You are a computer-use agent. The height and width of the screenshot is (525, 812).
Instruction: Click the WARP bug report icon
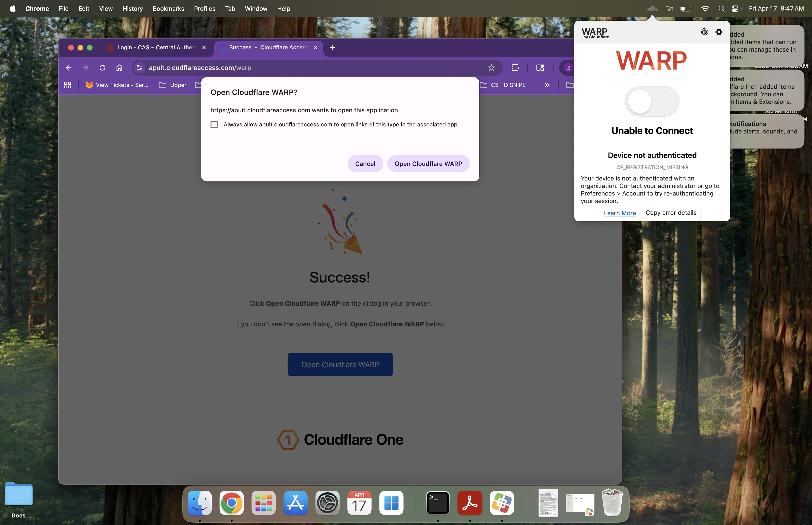click(704, 32)
